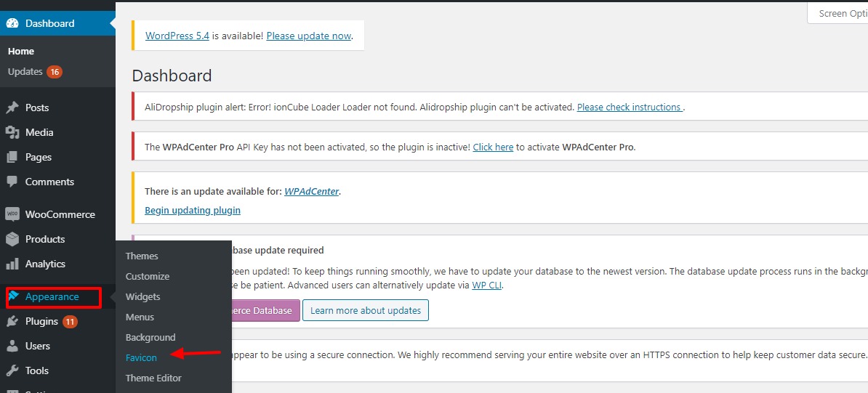This screenshot has height=393, width=868.
Task: Click the Tools wrench icon
Action: [12, 370]
